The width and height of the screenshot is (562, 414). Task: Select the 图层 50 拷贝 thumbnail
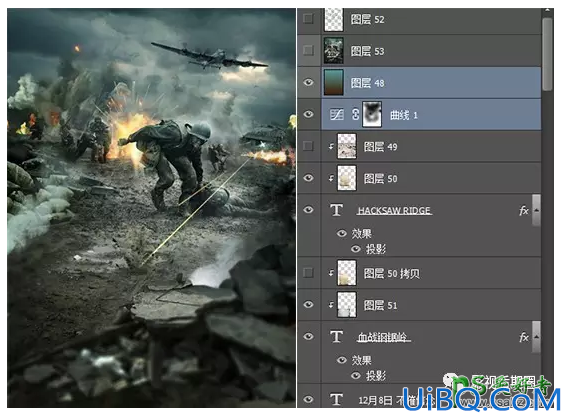click(347, 273)
